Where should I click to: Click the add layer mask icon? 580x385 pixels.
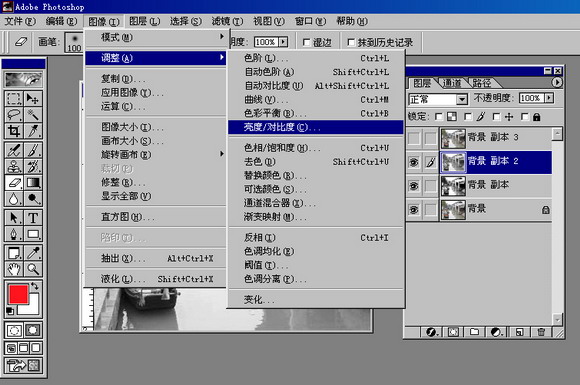[x=453, y=332]
